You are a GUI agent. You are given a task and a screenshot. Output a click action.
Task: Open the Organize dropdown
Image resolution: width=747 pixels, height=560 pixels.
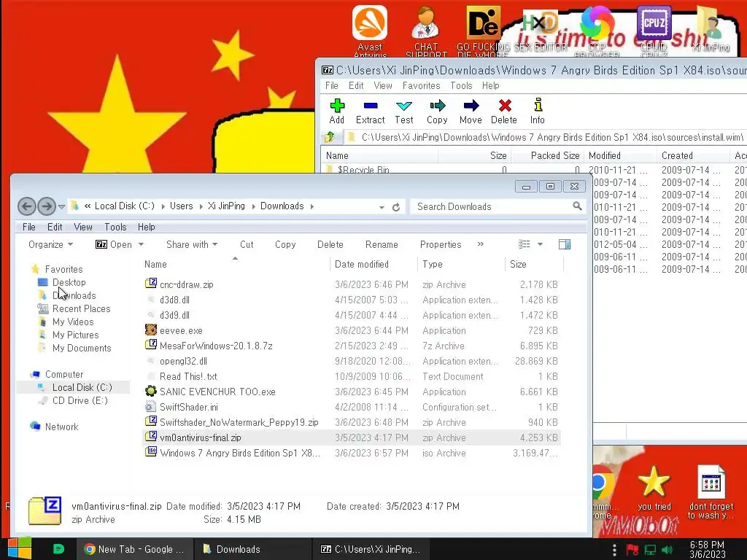click(x=50, y=244)
